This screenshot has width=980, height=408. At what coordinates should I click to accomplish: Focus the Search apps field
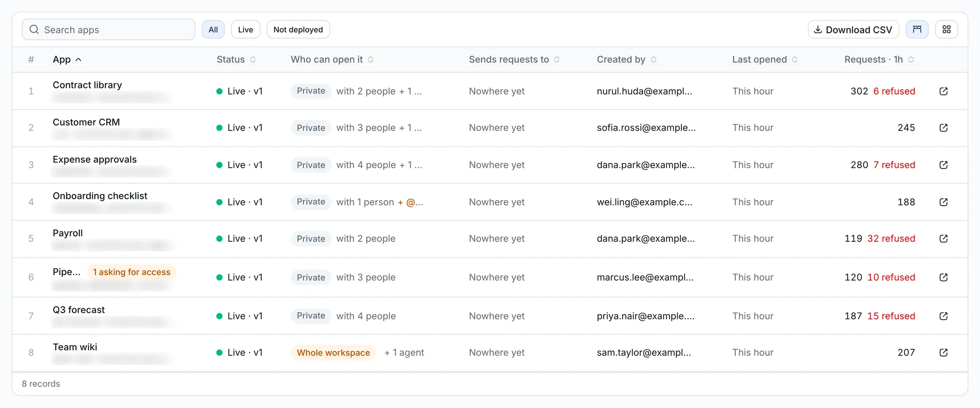coord(108,29)
